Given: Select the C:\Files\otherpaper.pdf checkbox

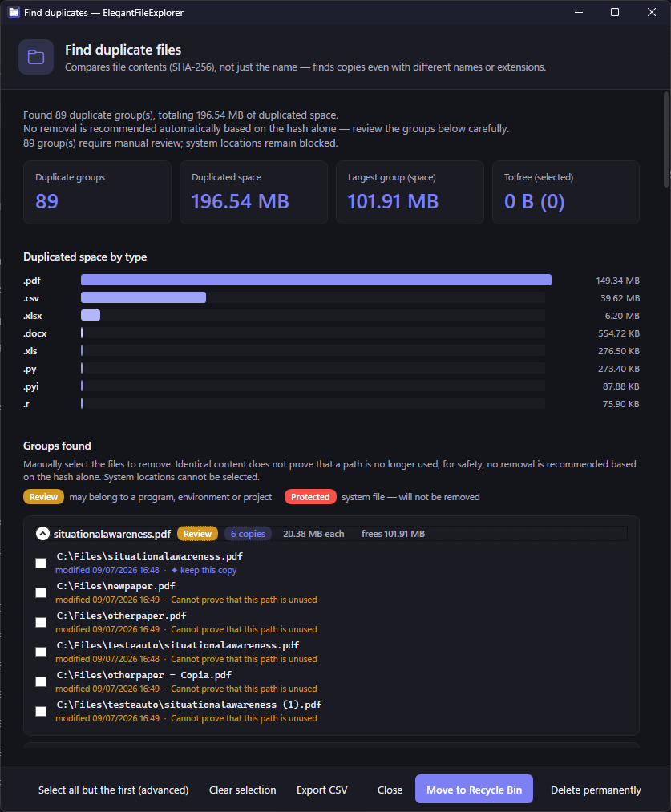Looking at the screenshot, I should pos(41,622).
